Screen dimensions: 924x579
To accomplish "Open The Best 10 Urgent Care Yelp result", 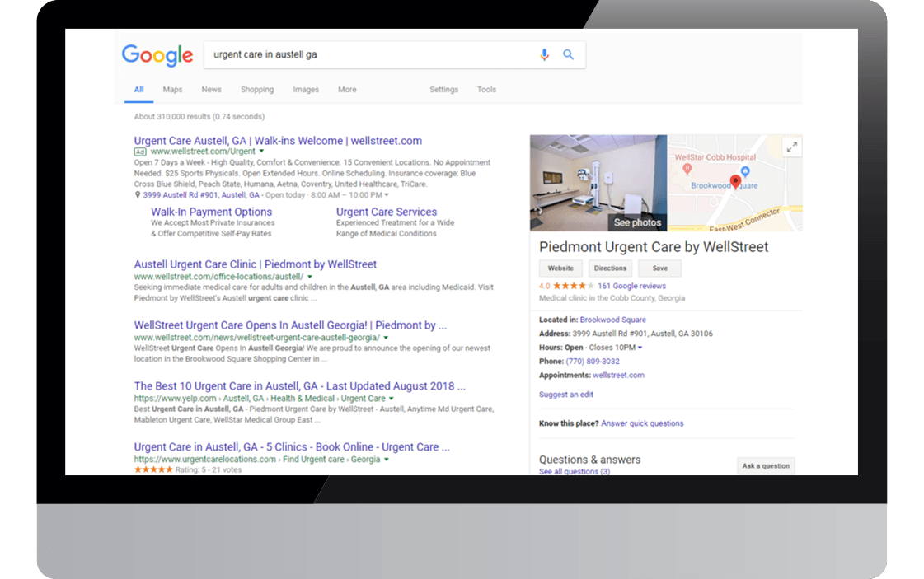I will click(x=299, y=386).
